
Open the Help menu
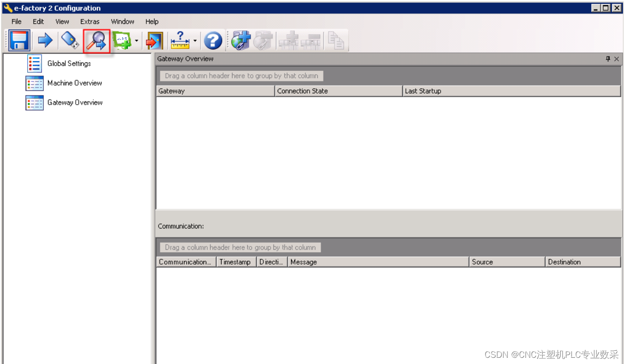tap(152, 21)
